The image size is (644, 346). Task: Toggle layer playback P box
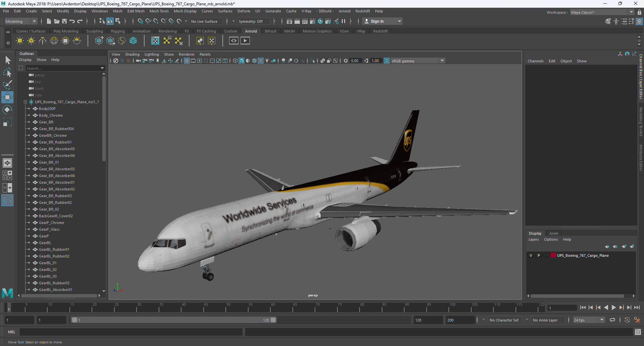pyautogui.click(x=539, y=255)
